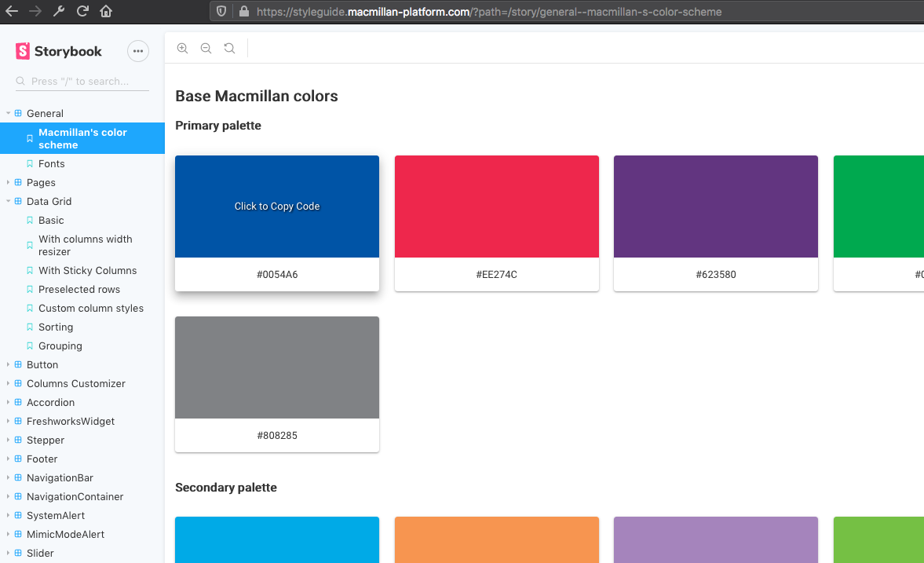924x563 pixels.
Task: Reset zoom on the story canvas
Action: pyautogui.click(x=230, y=49)
